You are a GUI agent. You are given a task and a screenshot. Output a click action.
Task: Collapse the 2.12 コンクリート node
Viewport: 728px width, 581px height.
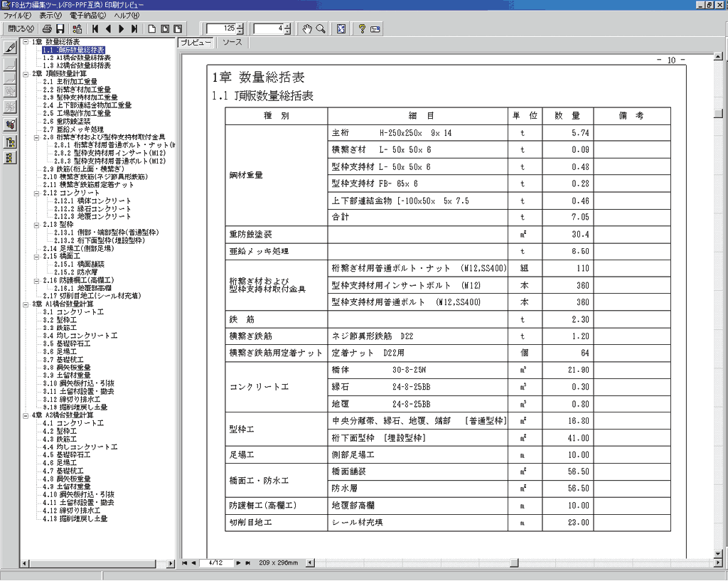point(37,193)
